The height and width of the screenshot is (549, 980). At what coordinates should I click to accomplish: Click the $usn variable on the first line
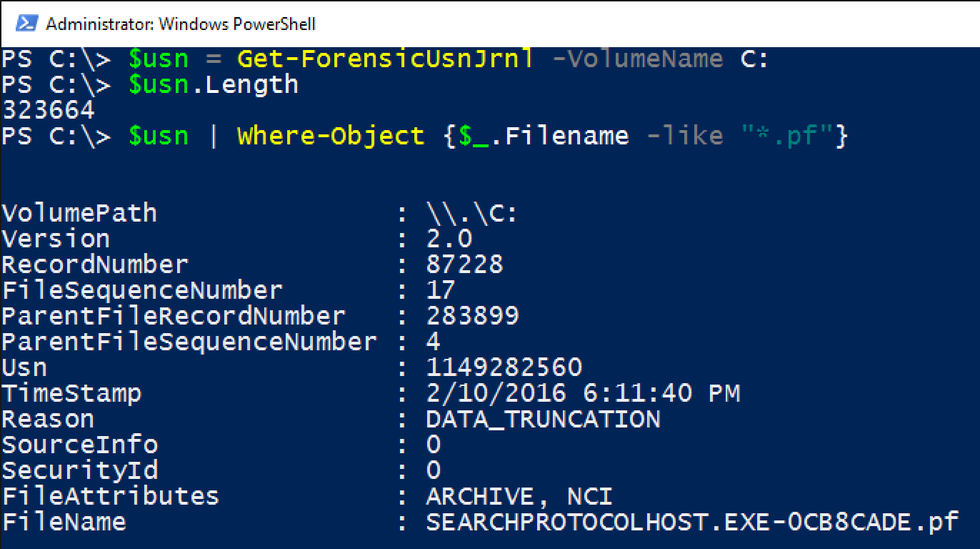point(159,59)
